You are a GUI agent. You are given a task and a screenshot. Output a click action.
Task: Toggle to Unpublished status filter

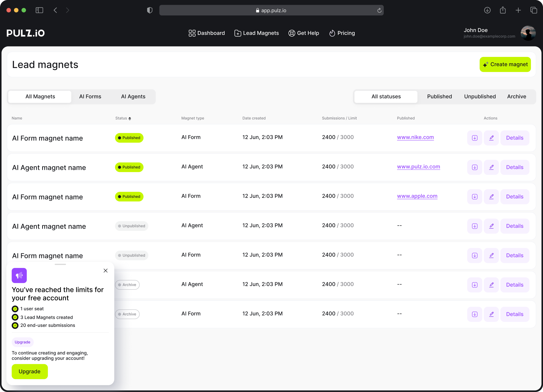pos(480,96)
